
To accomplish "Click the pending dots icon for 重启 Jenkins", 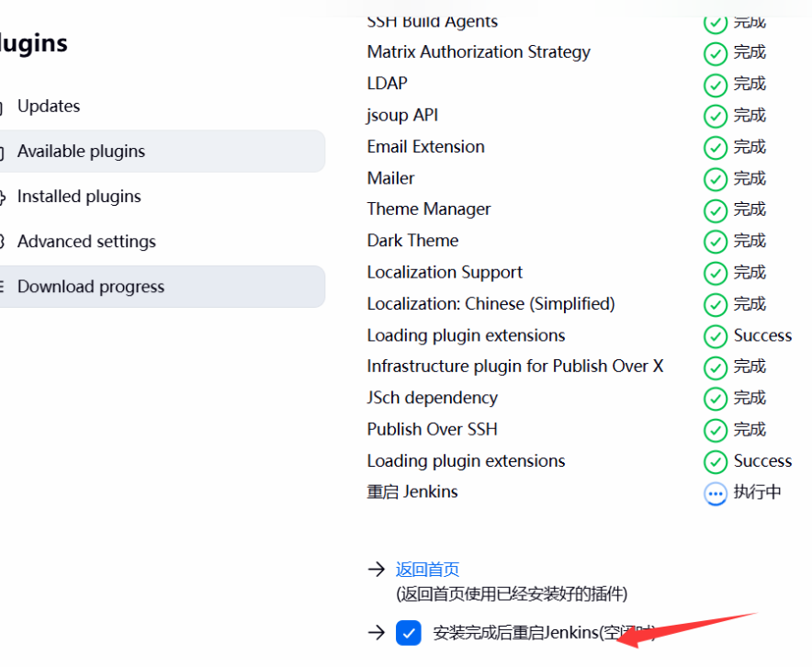I will (716, 493).
